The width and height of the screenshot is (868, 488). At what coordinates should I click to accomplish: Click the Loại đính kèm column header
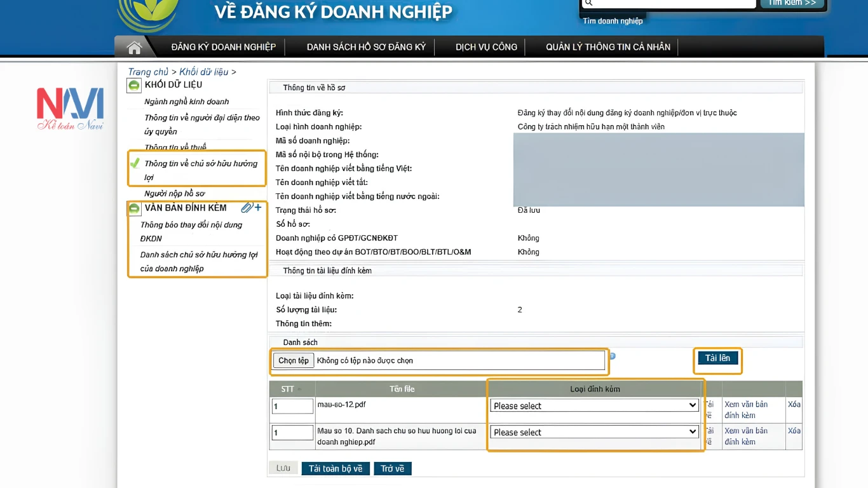[x=595, y=389]
